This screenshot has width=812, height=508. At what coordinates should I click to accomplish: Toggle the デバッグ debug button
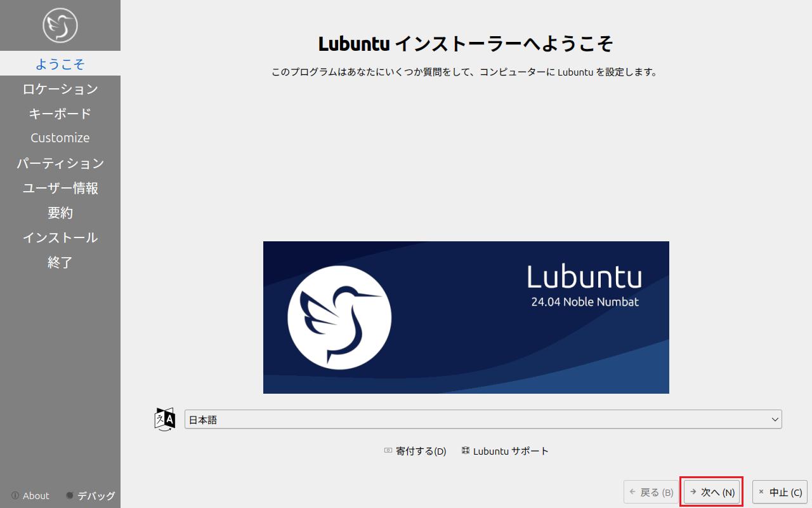tap(91, 496)
